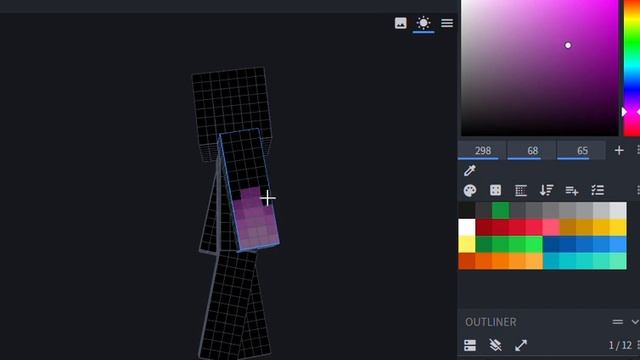This screenshot has width=640, height=360.
Task: Select the teal swatch right of light orange
Action: click(x=551, y=261)
